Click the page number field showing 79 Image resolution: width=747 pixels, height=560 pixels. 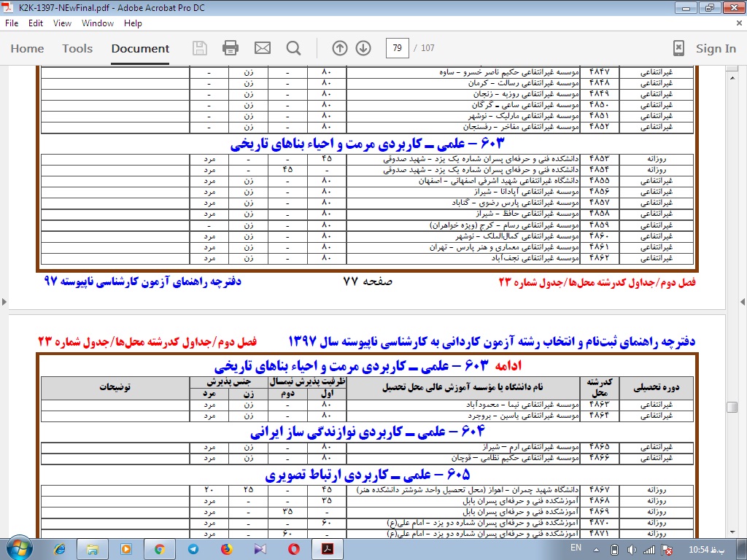point(398,48)
